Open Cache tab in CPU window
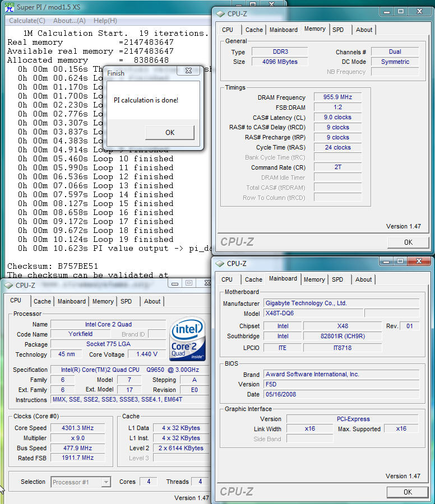435x504 pixels. (x=42, y=301)
